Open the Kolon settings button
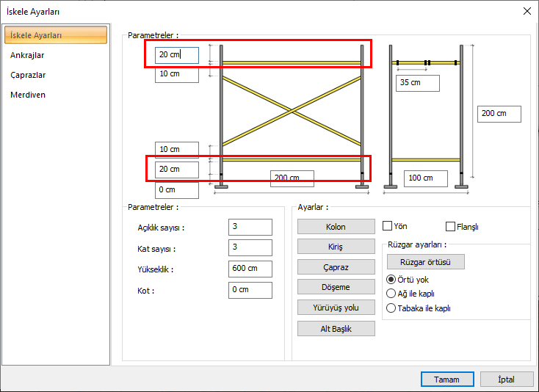This screenshot has width=539, height=392. coord(336,227)
